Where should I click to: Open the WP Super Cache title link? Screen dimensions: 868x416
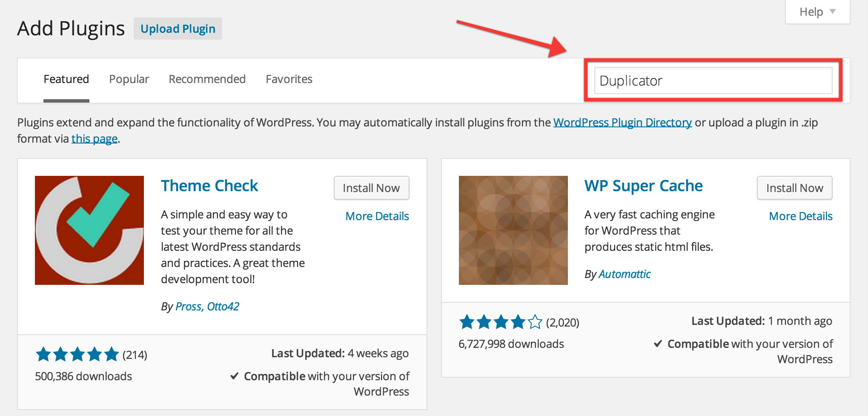click(x=643, y=186)
